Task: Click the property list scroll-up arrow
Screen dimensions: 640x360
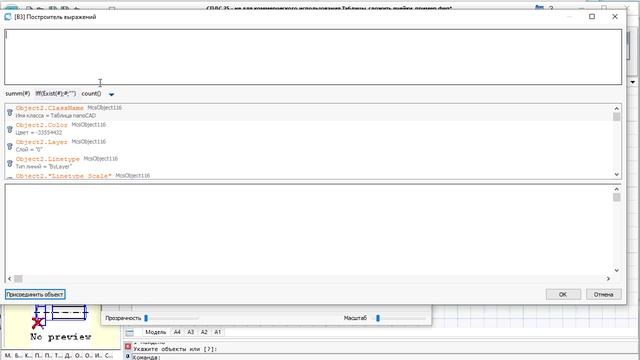Action: point(617,109)
